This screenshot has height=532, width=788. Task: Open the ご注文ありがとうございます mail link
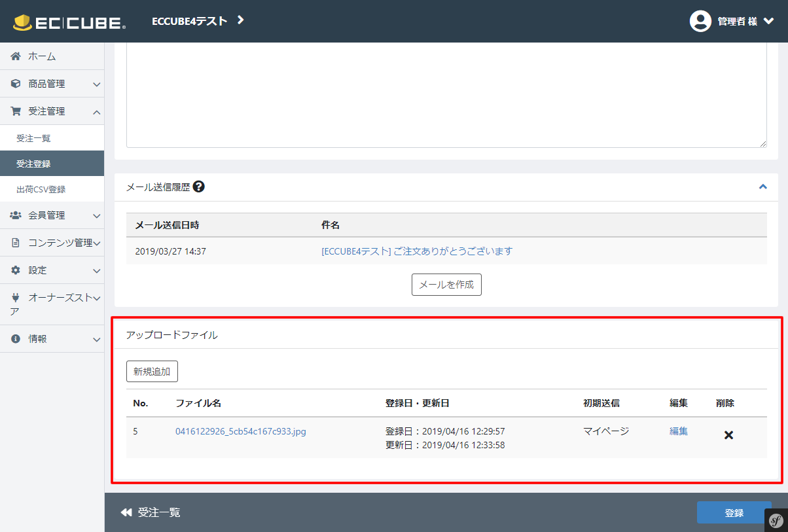tap(417, 251)
